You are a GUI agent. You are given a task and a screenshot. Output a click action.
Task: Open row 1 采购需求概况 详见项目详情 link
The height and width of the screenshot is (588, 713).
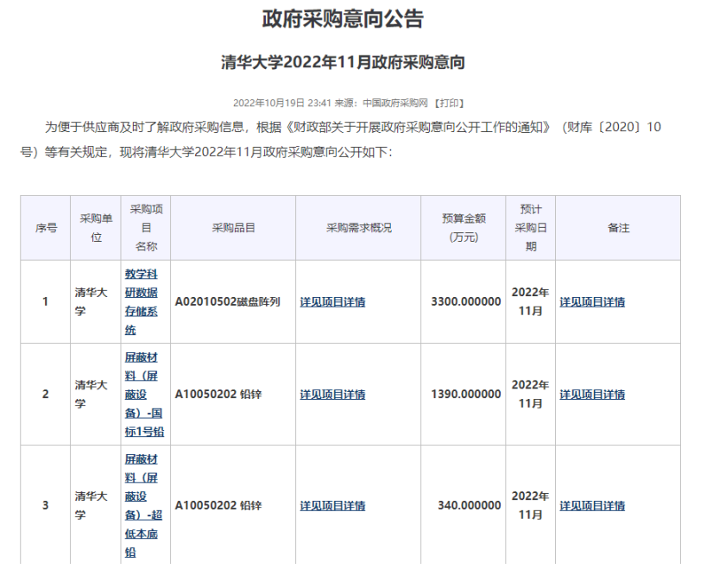pos(332,302)
